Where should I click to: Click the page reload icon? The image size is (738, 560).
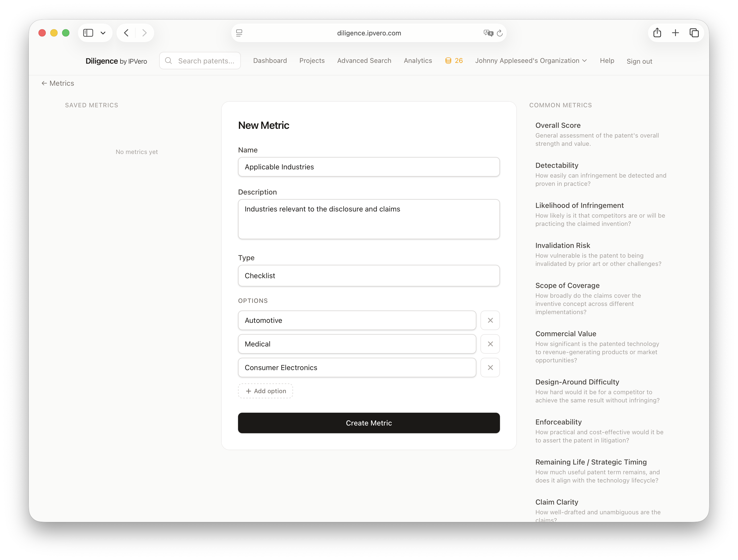499,33
